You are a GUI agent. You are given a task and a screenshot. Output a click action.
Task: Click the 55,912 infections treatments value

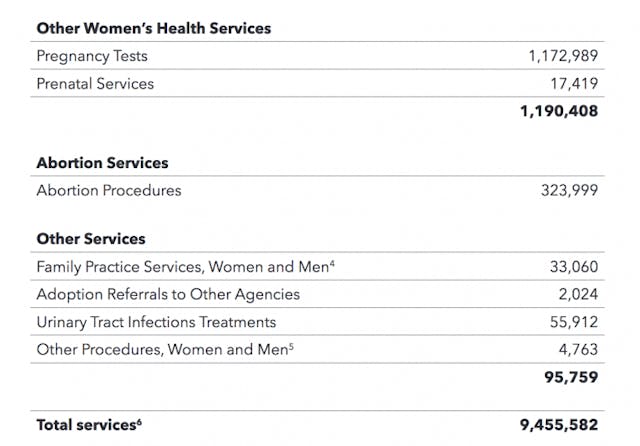click(574, 322)
